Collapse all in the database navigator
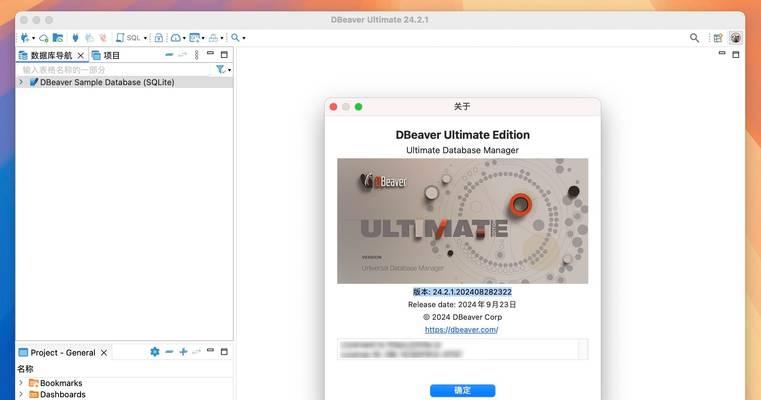The image size is (761, 400). pos(169,55)
